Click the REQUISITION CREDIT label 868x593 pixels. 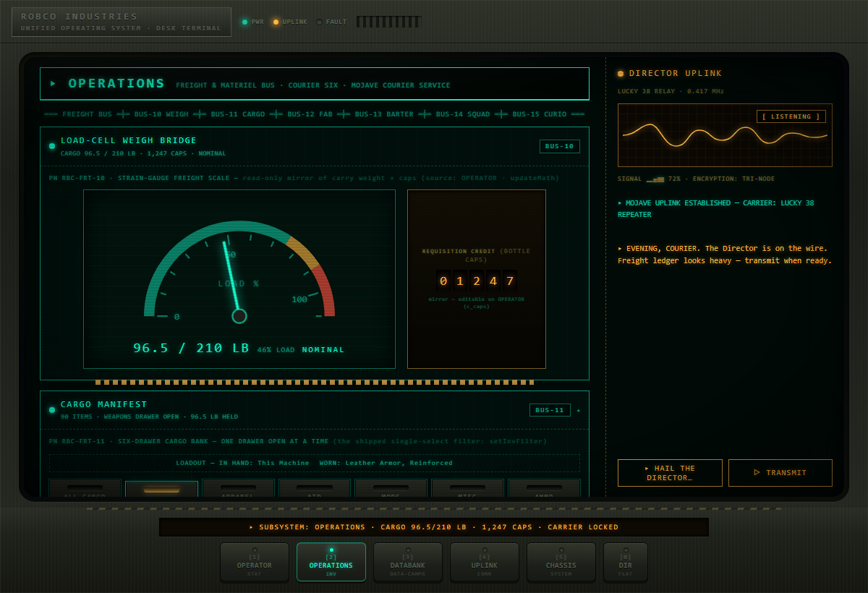coord(477,255)
